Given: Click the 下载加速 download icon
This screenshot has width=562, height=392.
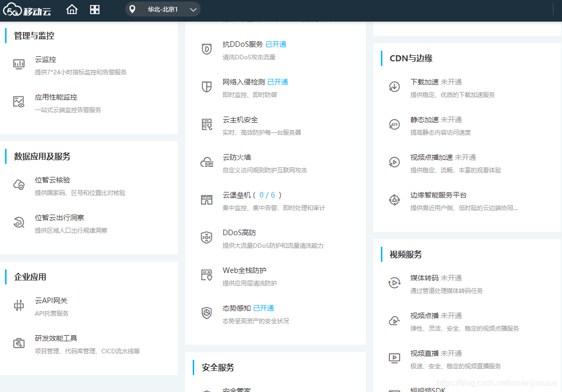Looking at the screenshot, I should (x=394, y=86).
